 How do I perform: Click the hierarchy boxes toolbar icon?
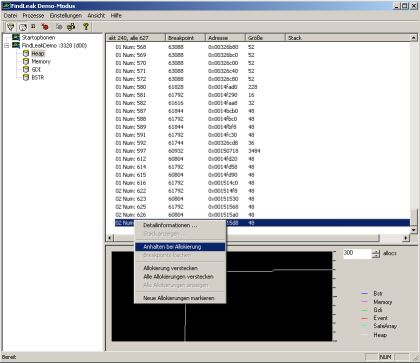click(x=71, y=27)
